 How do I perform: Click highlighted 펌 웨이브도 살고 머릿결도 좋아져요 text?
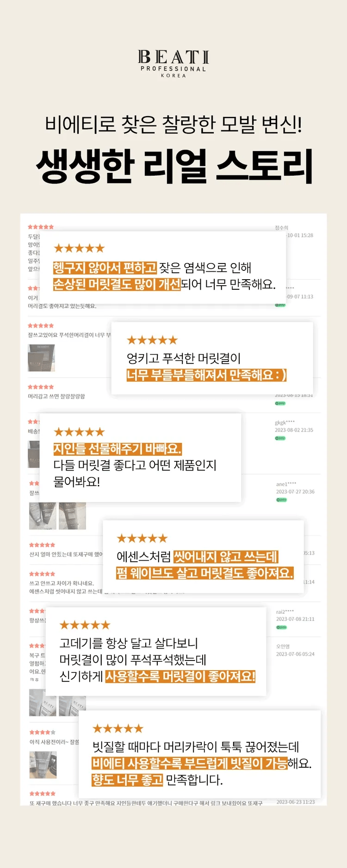click(205, 573)
